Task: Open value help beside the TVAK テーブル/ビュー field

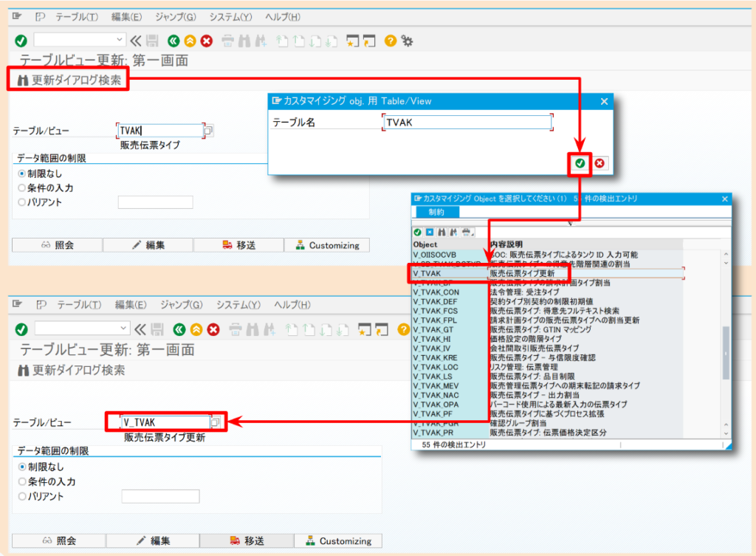Action: 208,131
